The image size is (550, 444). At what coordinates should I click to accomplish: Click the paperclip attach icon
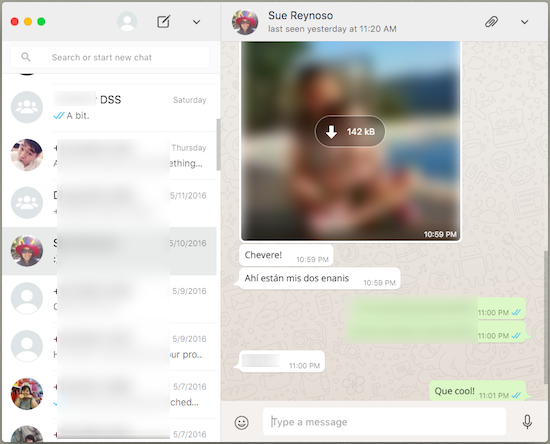(x=491, y=22)
